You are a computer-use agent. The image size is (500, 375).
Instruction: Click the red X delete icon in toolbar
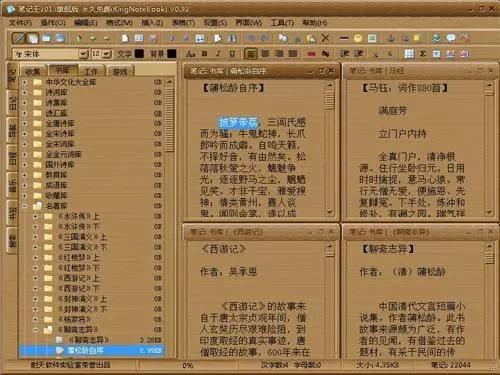pyautogui.click(x=325, y=38)
